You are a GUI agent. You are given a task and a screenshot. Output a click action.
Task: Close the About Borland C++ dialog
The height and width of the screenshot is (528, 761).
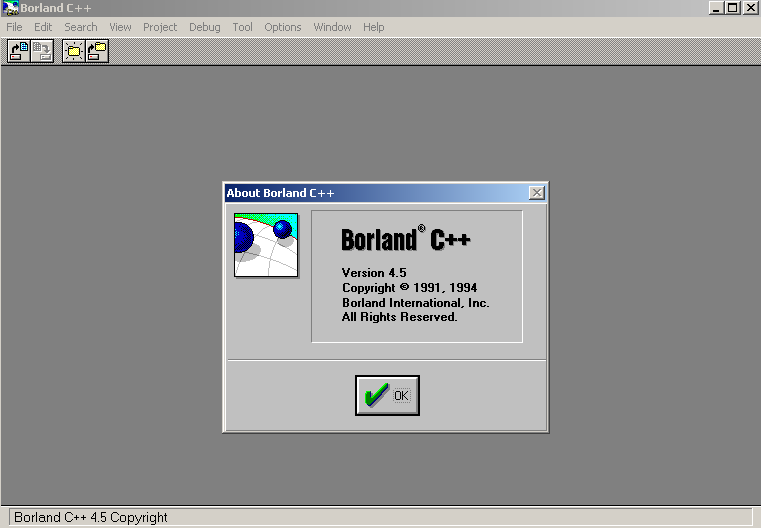[536, 193]
